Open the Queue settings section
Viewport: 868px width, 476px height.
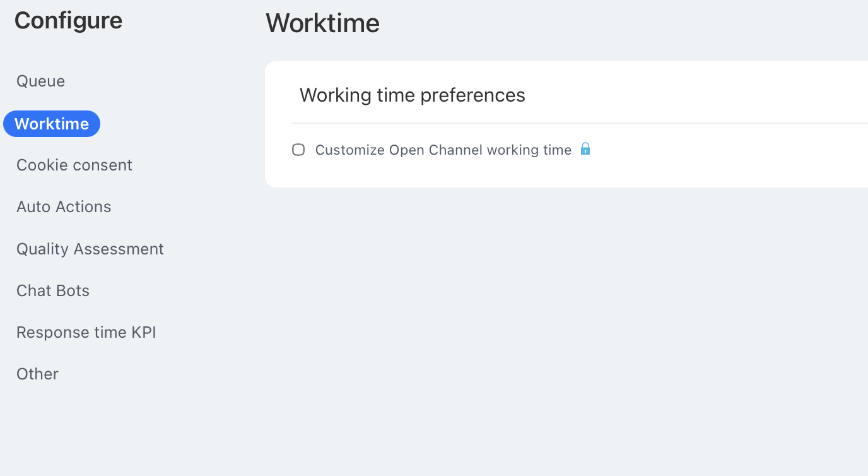pyautogui.click(x=40, y=81)
